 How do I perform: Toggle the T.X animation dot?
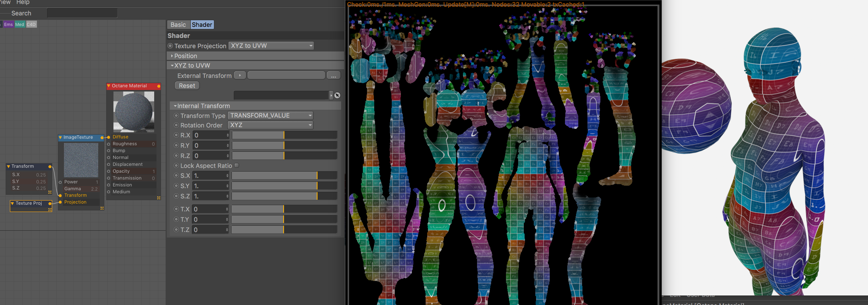click(176, 209)
